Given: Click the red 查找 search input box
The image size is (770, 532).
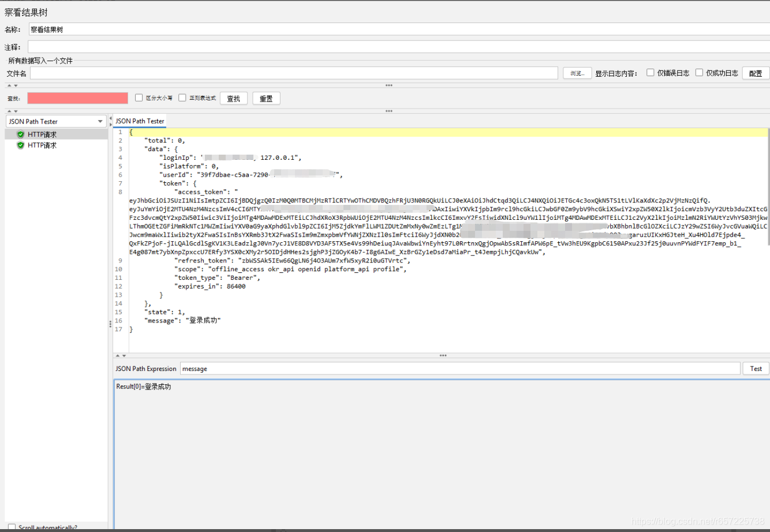Looking at the screenshot, I should 77,98.
